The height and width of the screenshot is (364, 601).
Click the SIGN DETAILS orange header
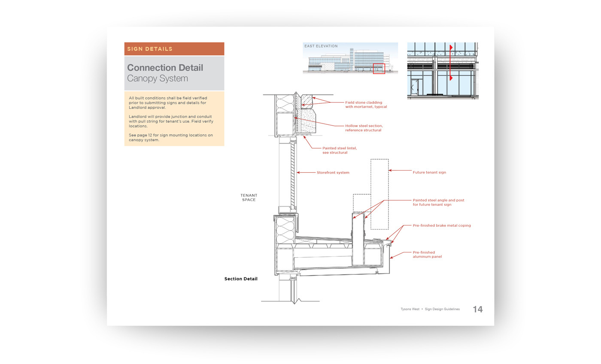pos(174,49)
